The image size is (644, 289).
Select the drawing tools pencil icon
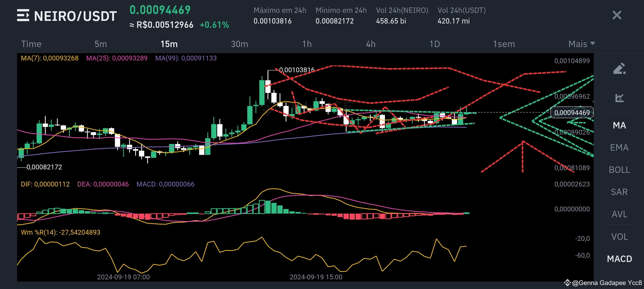619,69
